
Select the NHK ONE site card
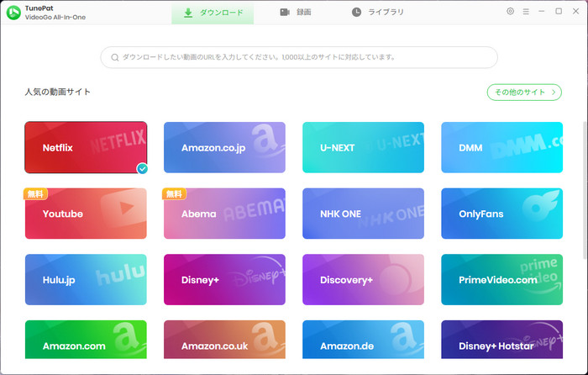pos(364,214)
